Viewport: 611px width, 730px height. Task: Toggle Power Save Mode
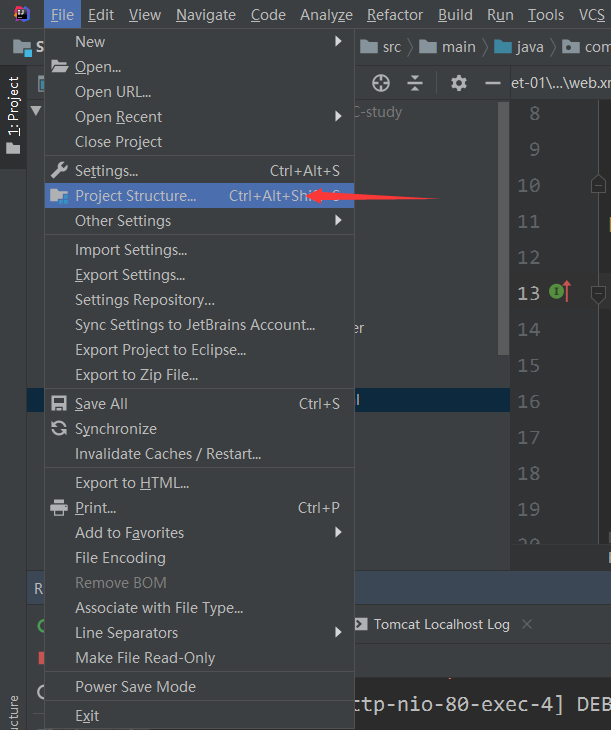point(135,687)
